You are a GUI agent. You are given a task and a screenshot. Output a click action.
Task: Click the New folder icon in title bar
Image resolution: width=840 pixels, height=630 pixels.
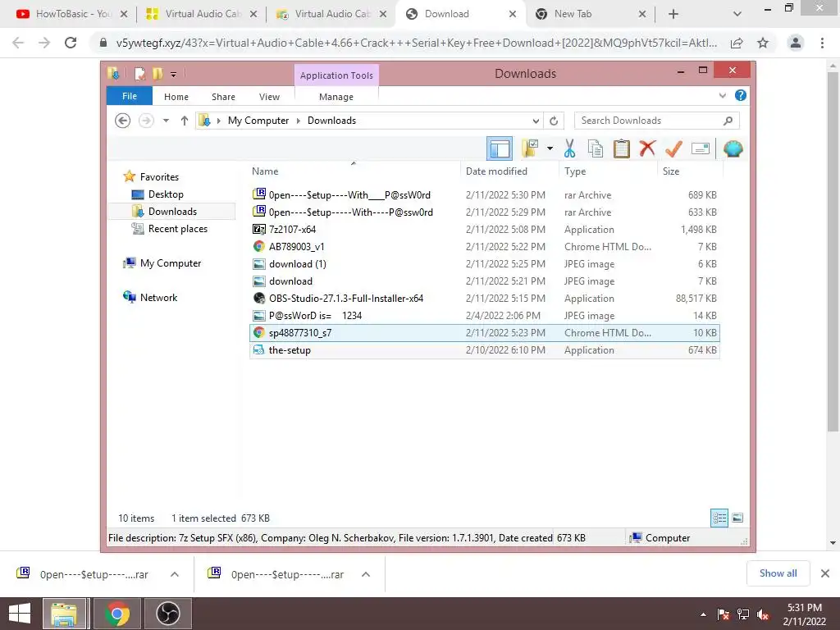[157, 73]
